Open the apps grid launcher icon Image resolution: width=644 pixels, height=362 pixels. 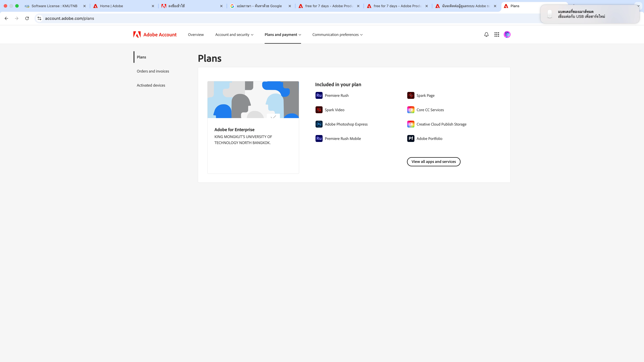pos(497,35)
